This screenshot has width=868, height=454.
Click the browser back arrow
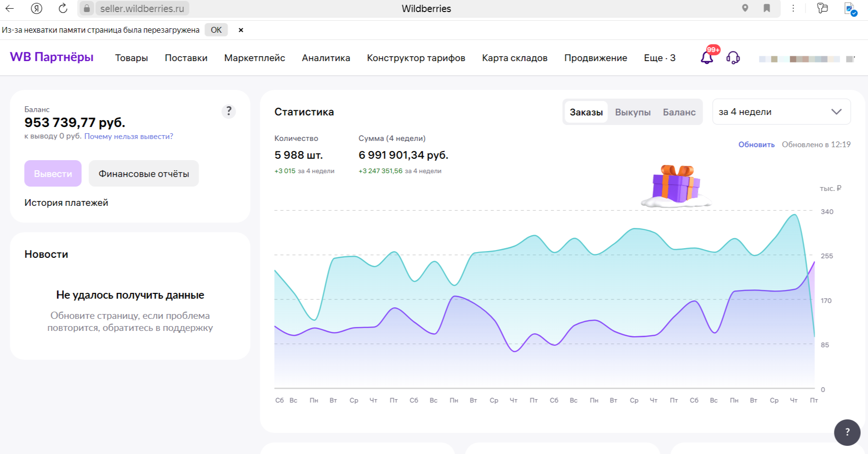click(10, 8)
